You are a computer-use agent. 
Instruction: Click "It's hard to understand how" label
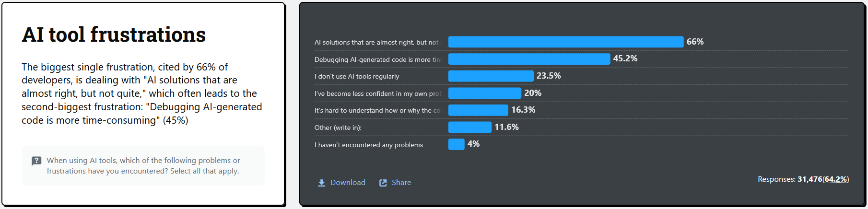(378, 111)
